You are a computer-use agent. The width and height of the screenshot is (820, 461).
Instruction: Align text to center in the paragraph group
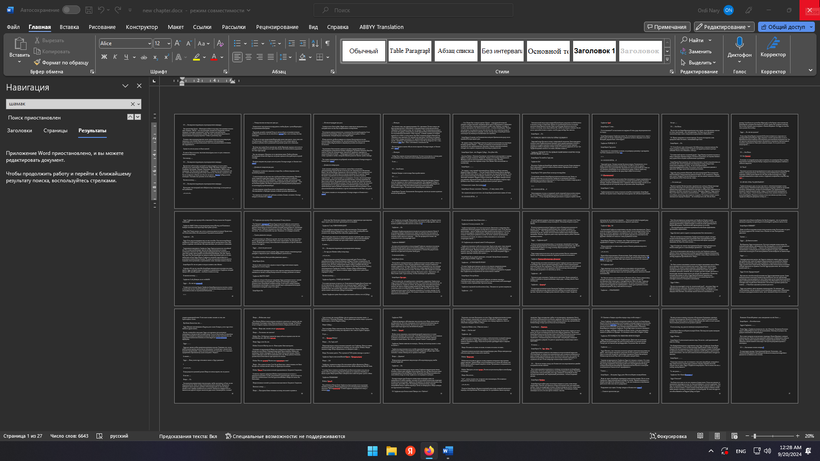248,57
